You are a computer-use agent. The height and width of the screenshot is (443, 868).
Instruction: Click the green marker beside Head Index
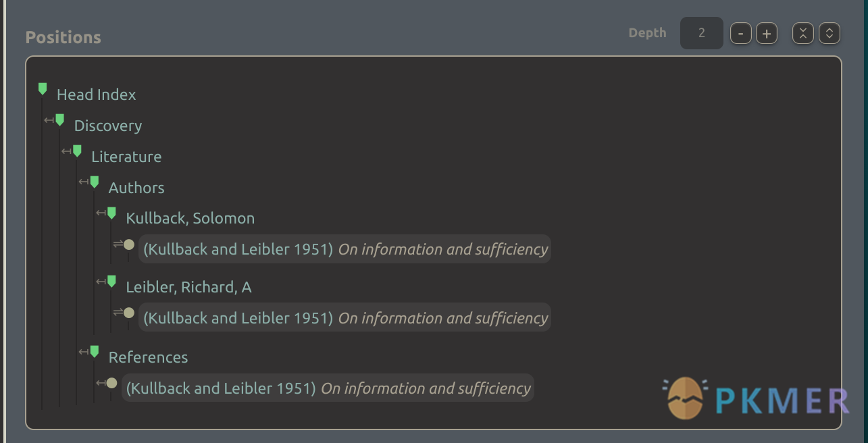point(43,88)
